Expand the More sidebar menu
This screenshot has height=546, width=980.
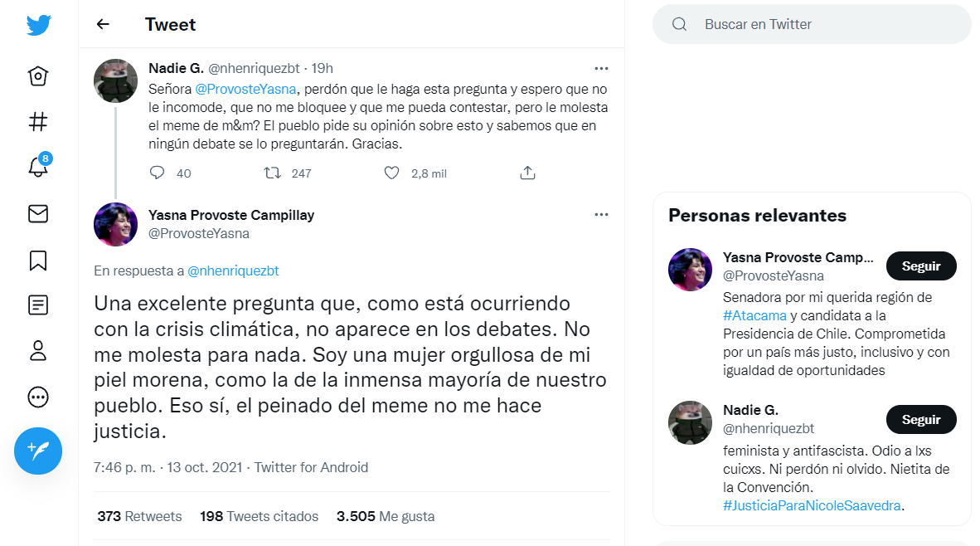pos(38,397)
